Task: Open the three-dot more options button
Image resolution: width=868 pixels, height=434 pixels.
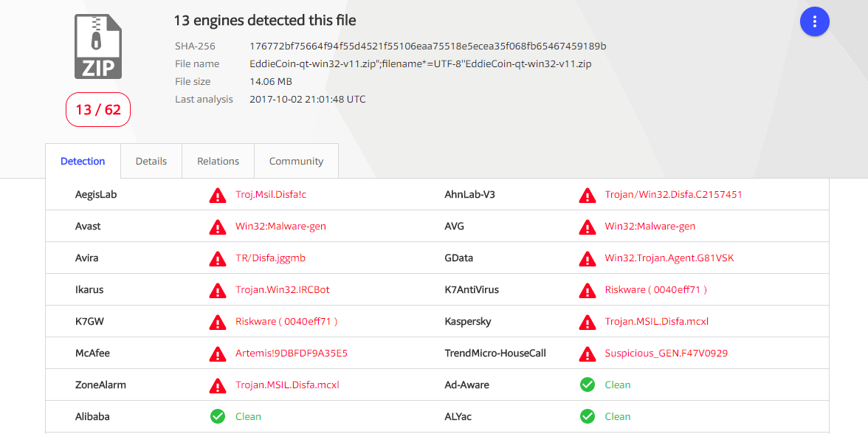Action: [x=814, y=22]
